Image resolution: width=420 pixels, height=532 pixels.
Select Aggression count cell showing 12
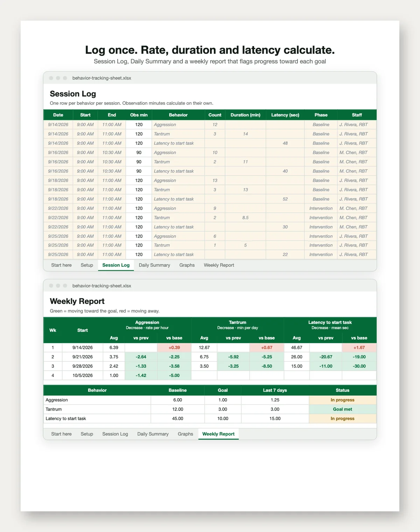pos(215,125)
